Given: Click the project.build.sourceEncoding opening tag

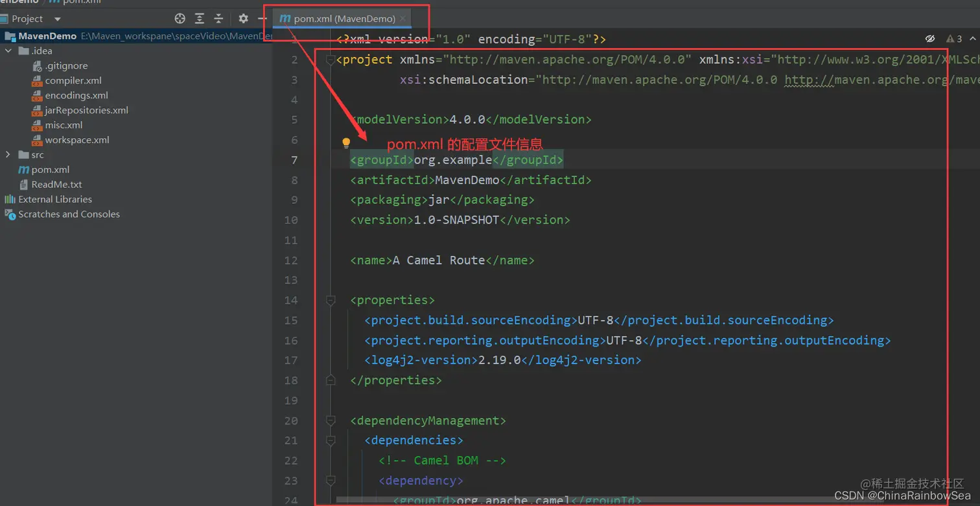Looking at the screenshot, I should pos(471,320).
